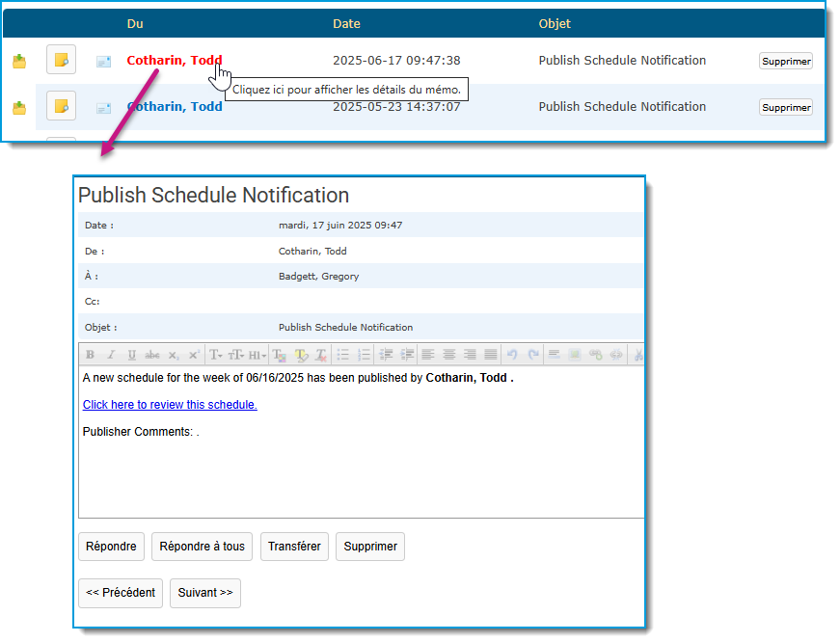Insert a horizontal rule
Viewport: 840px width, 642px height.
pos(554,355)
